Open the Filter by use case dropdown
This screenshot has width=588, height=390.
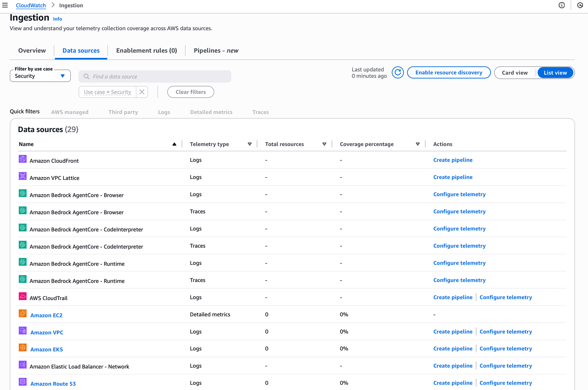click(40, 76)
